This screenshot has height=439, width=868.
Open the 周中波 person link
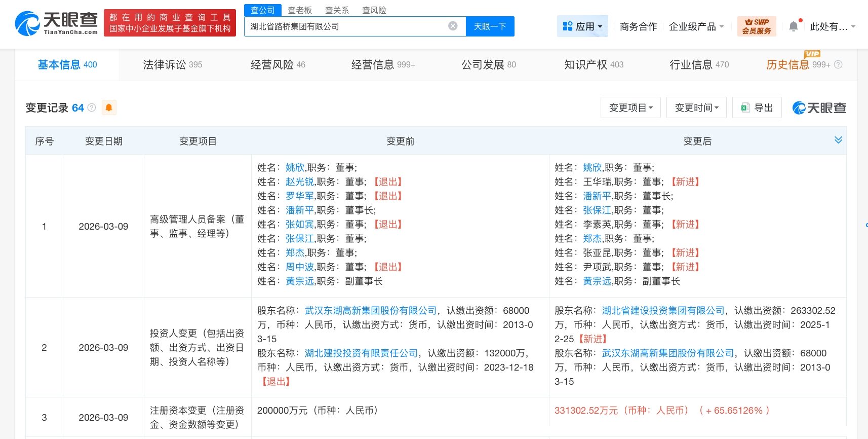(300, 267)
